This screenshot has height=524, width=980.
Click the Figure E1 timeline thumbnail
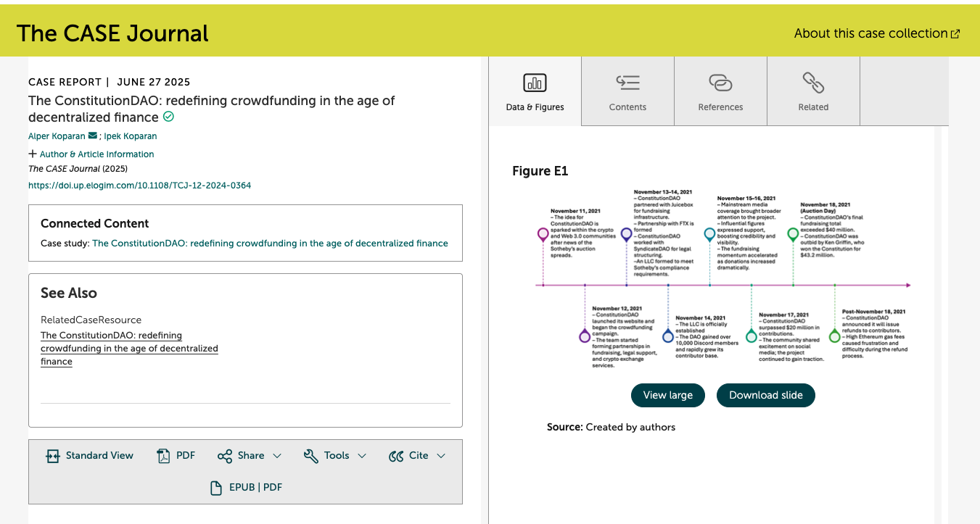[x=722, y=279]
